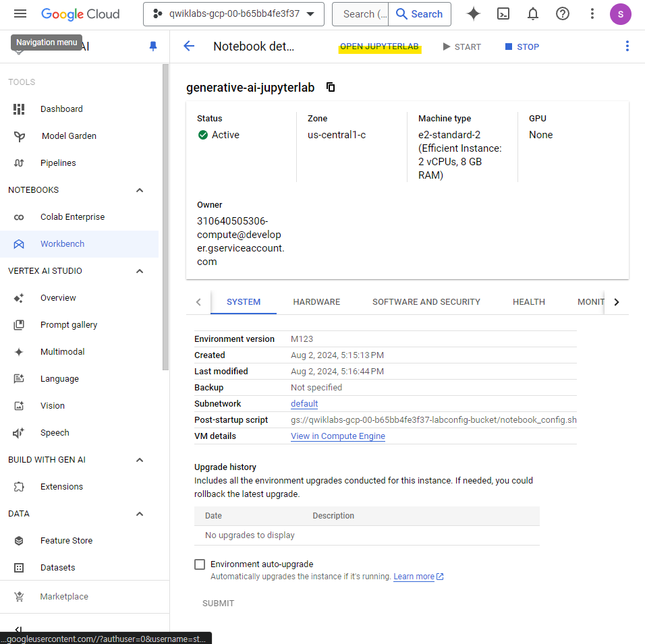Collapse the DATA section
645x644 pixels.
pyautogui.click(x=140, y=514)
